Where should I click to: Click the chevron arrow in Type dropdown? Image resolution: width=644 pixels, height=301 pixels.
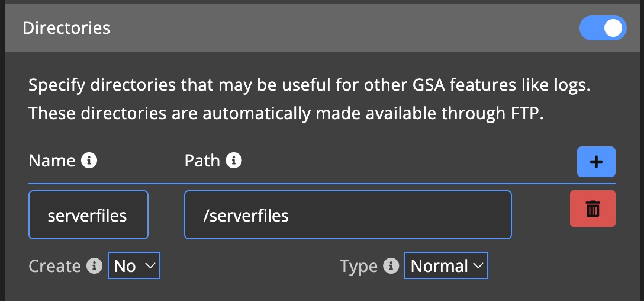click(478, 266)
